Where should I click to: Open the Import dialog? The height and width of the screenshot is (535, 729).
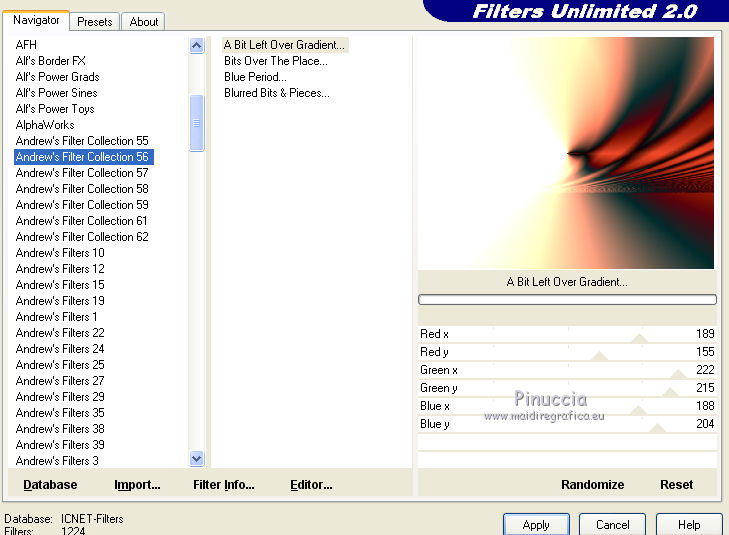(x=137, y=485)
